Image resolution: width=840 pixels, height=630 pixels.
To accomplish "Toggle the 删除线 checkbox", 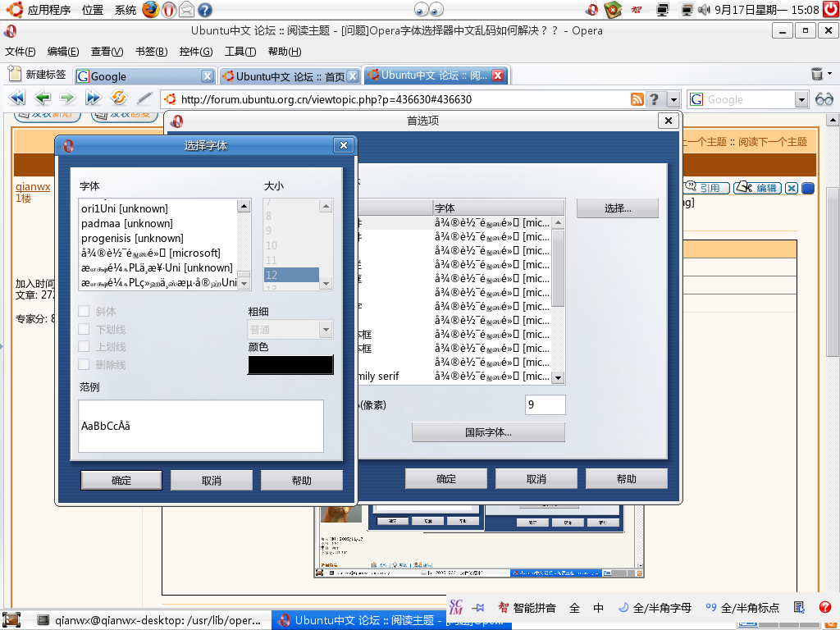I will point(84,364).
